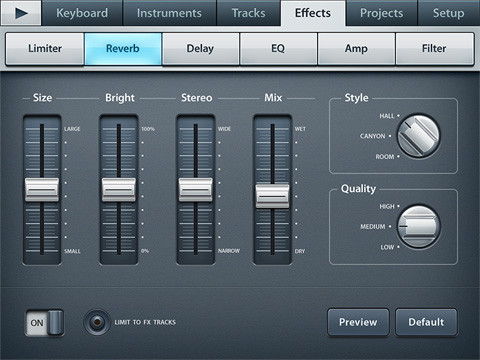This screenshot has height=360, width=480.
Task: Click the Size slider handle
Action: 42,190
